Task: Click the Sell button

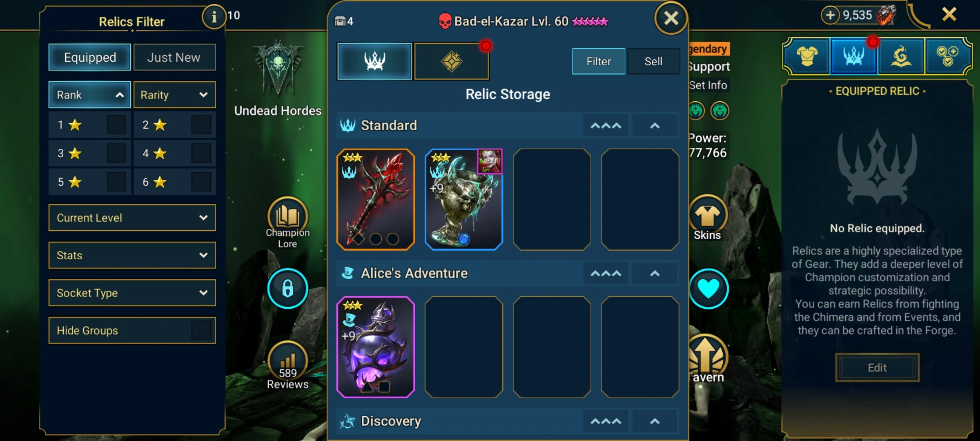Action: 653,61
